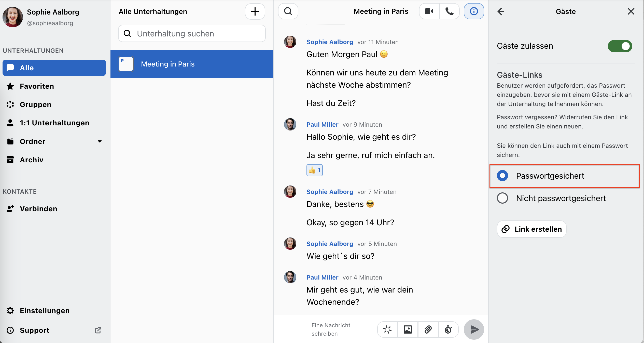644x343 pixels.
Task: Start a video call in Meeting in Paris
Action: (x=429, y=11)
